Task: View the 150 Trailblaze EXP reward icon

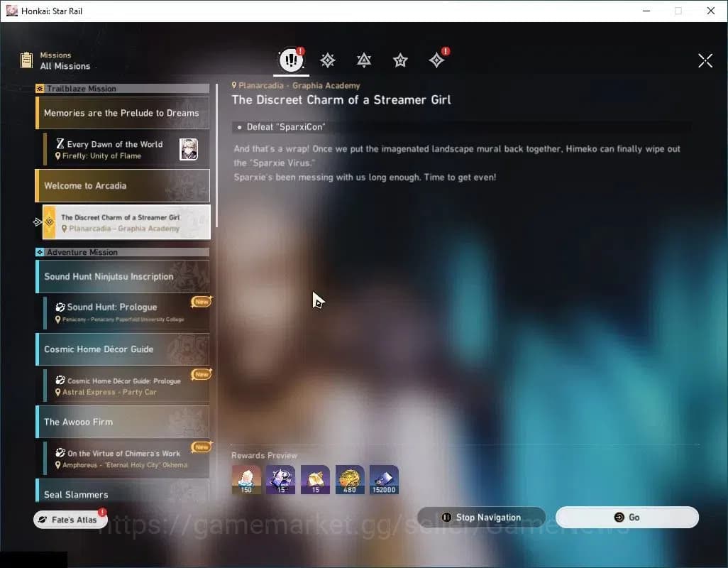Action: coord(246,480)
